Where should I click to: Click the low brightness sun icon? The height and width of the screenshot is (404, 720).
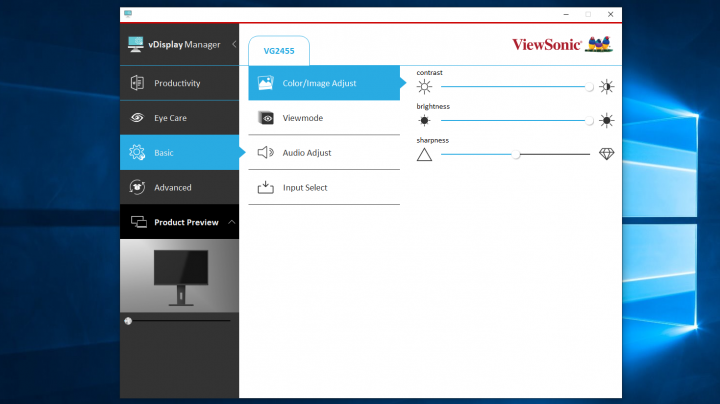(x=424, y=120)
